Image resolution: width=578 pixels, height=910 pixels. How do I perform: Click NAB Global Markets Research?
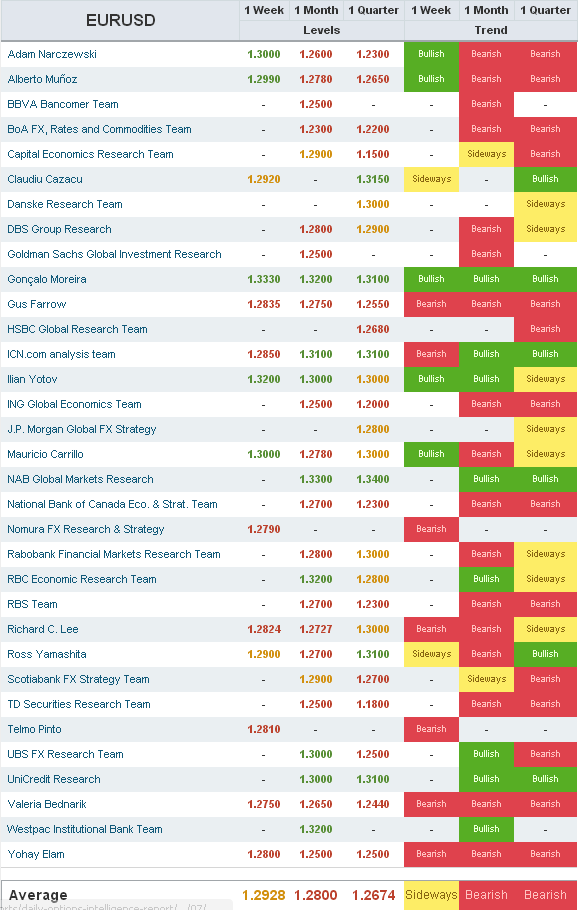81,478
